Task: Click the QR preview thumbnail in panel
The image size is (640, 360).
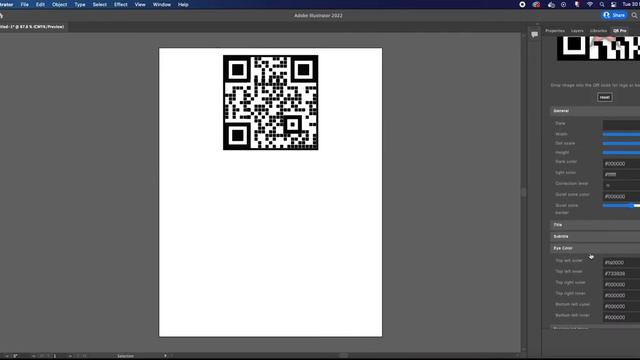Action: (x=598, y=48)
